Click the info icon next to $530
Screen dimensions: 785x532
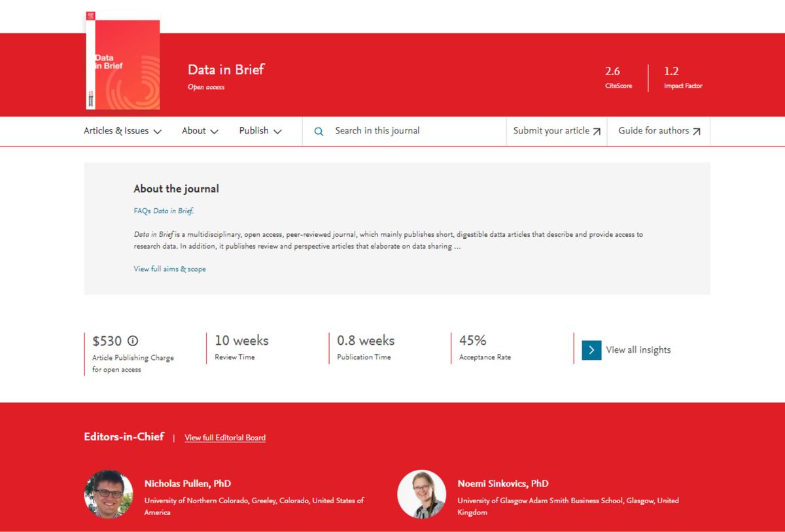coord(133,341)
